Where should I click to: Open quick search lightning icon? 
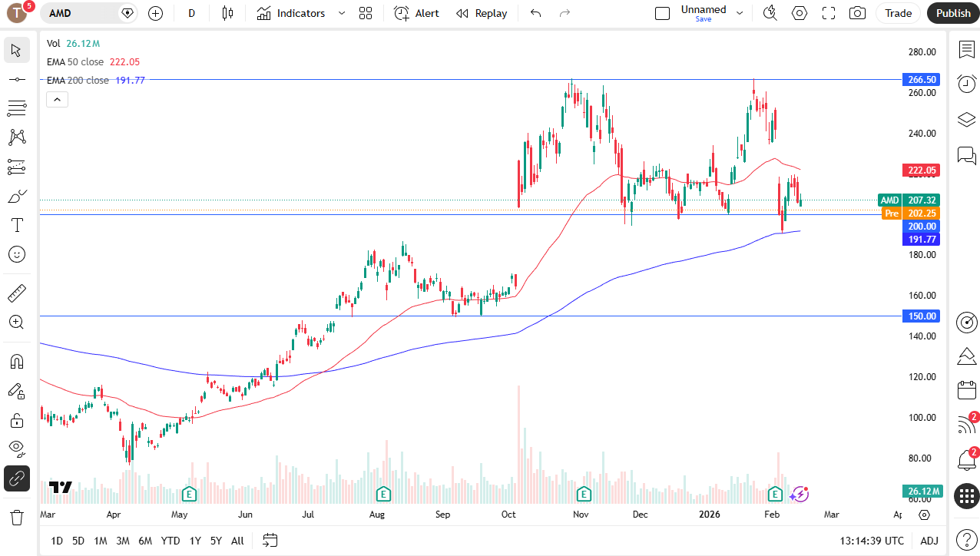770,13
